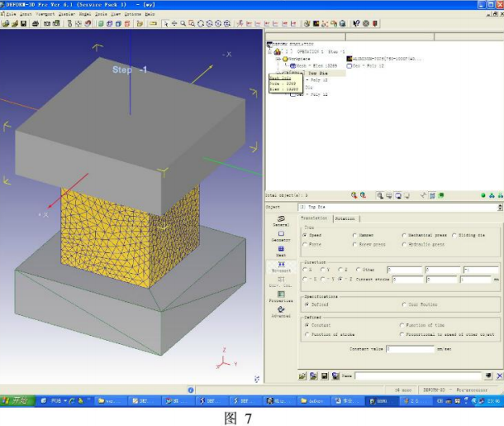
Task: Open the Model menu
Action: [x=85, y=14]
